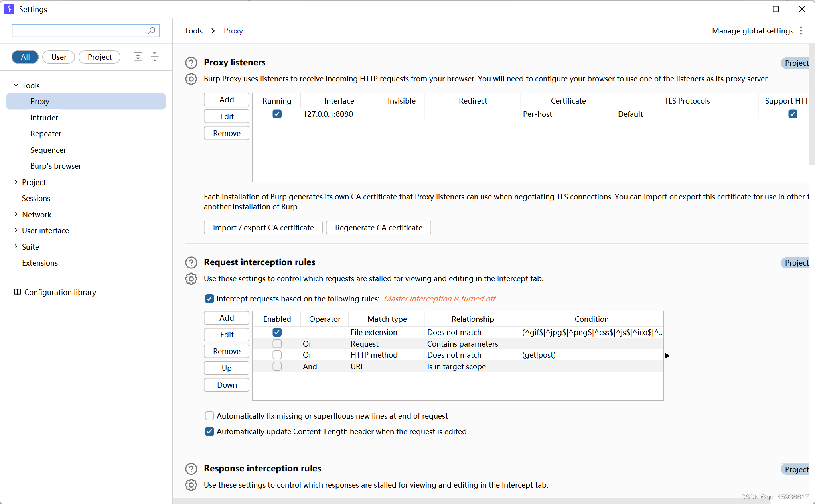Screen dimensions: 815x504
Task: Open Sessions settings
Action: tap(36, 198)
